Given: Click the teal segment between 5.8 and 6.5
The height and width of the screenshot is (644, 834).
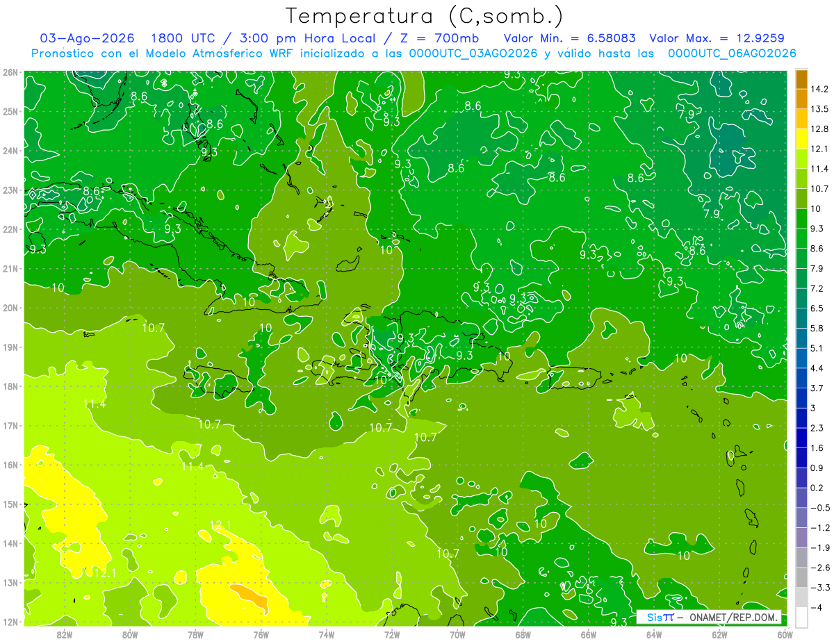Looking at the screenshot, I should [x=801, y=317].
